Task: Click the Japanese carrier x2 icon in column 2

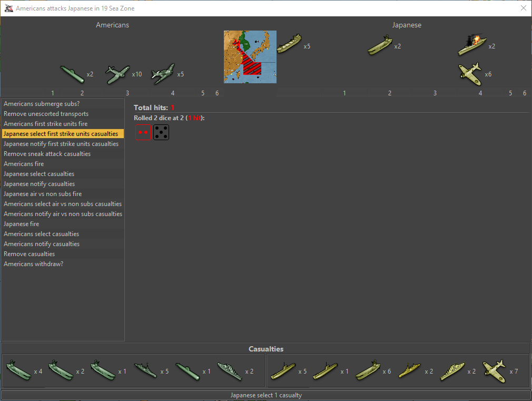Action: pyautogui.click(x=380, y=45)
